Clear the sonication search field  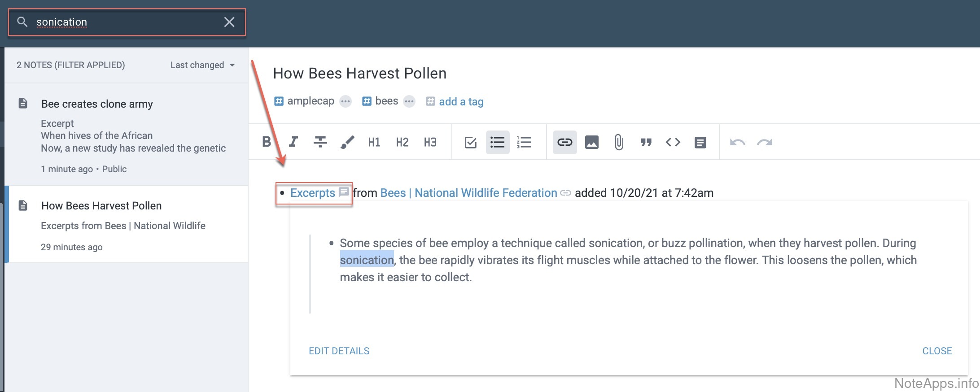click(x=229, y=22)
